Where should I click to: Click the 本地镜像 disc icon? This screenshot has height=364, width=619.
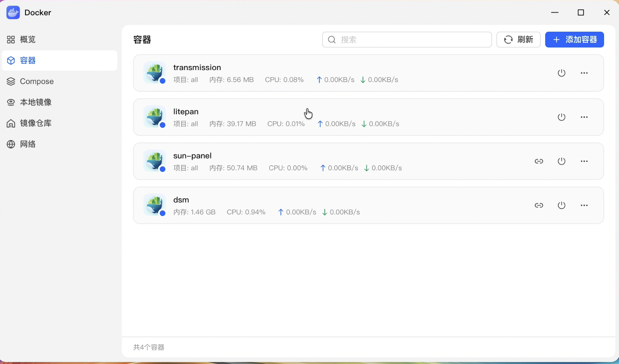[x=11, y=102]
